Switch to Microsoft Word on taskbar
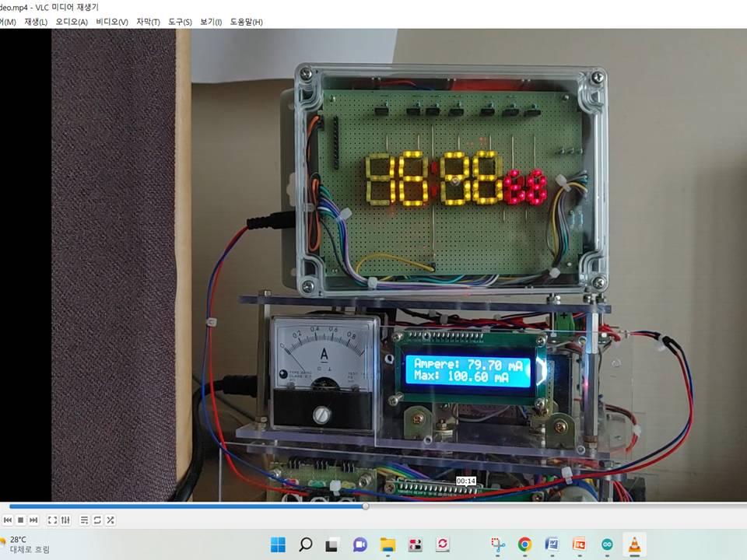 (x=552, y=544)
